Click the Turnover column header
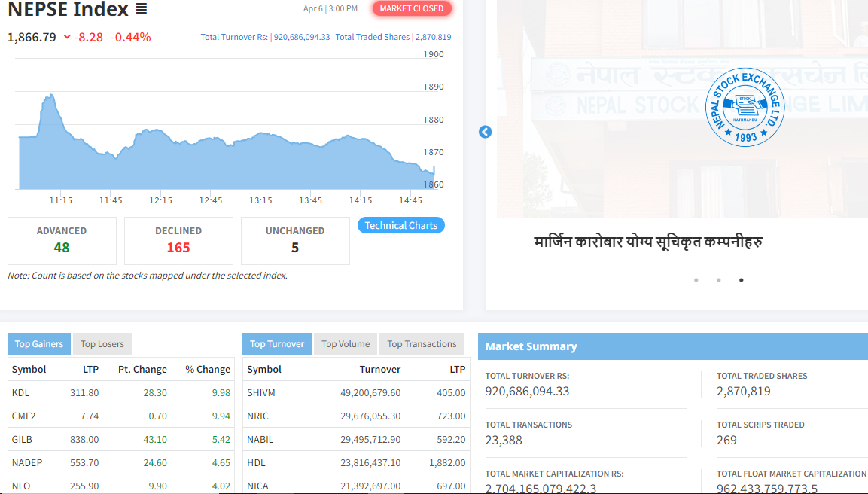The image size is (868, 494). [x=379, y=370]
